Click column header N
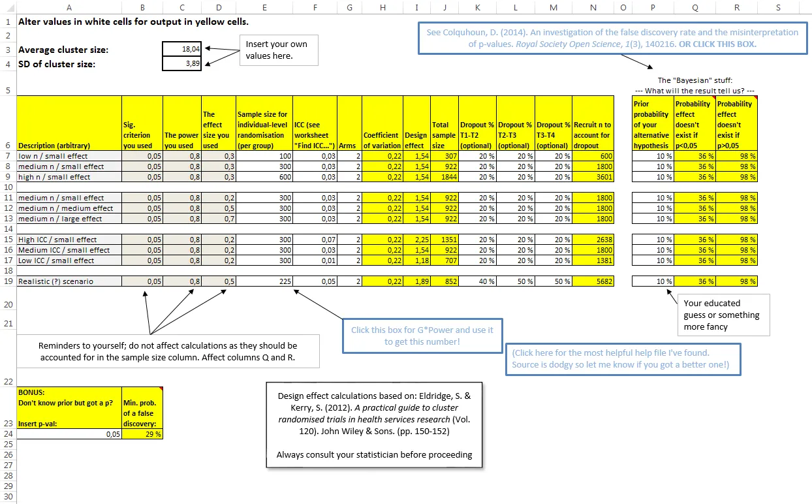This screenshot has height=504, width=812. (x=593, y=7)
